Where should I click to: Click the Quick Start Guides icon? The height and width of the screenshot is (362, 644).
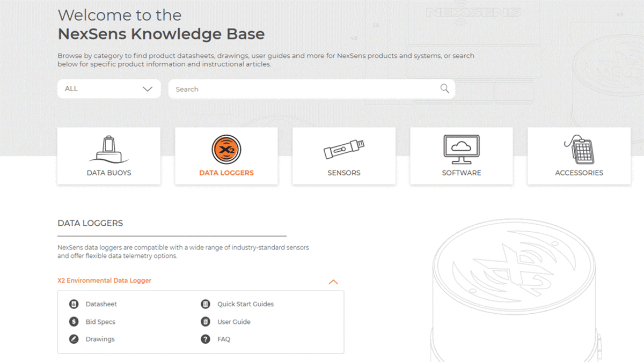coord(205,304)
